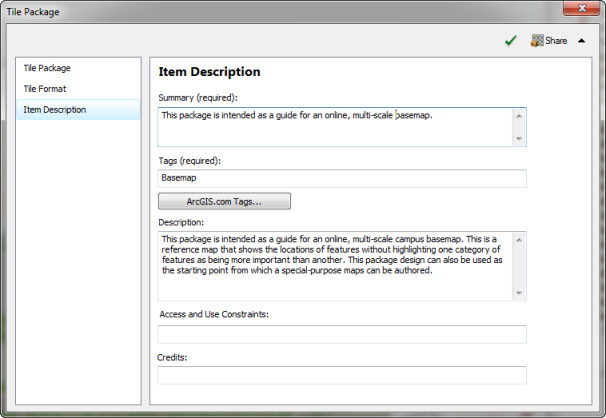Image resolution: width=606 pixels, height=418 pixels.
Task: Click the Summary box scrollbar track
Action: pyautogui.click(x=519, y=127)
